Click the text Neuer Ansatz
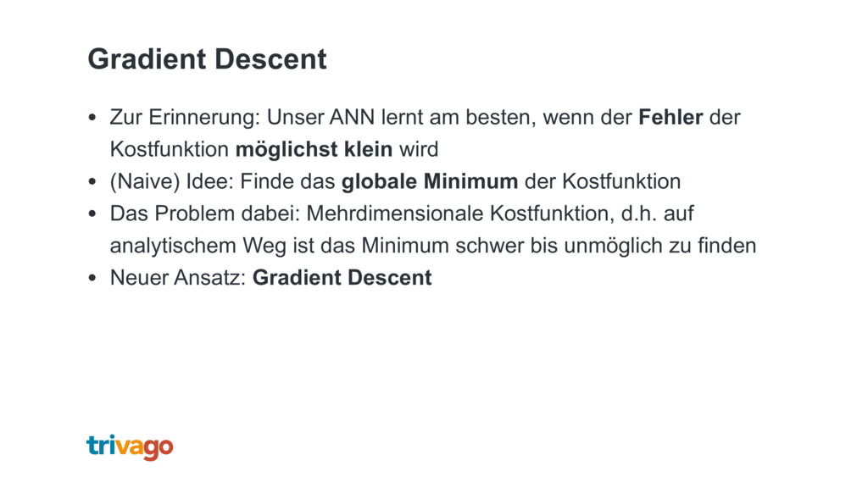The width and height of the screenshot is (868, 488). click(x=178, y=278)
